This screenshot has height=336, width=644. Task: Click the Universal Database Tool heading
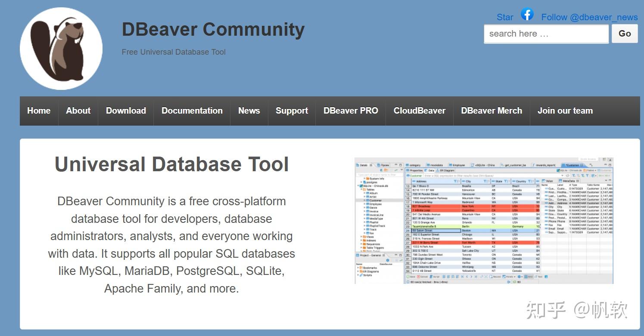pos(171,164)
